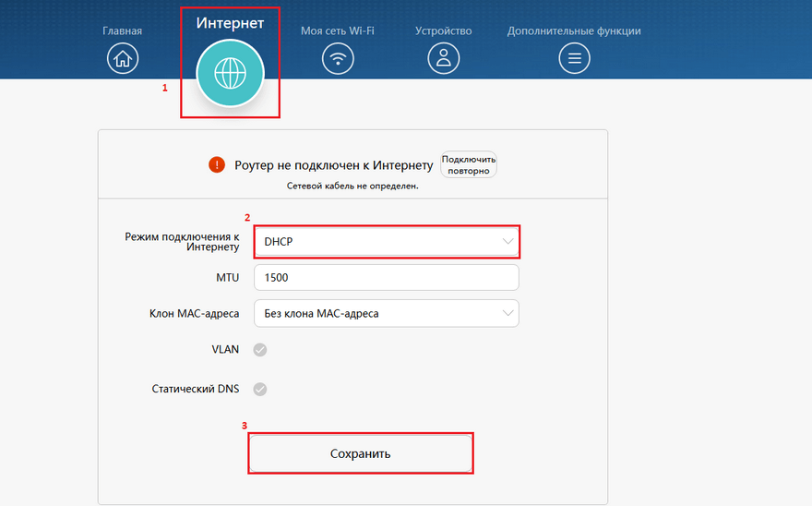
Task: Click the Интернет globe icon
Action: tap(230, 73)
